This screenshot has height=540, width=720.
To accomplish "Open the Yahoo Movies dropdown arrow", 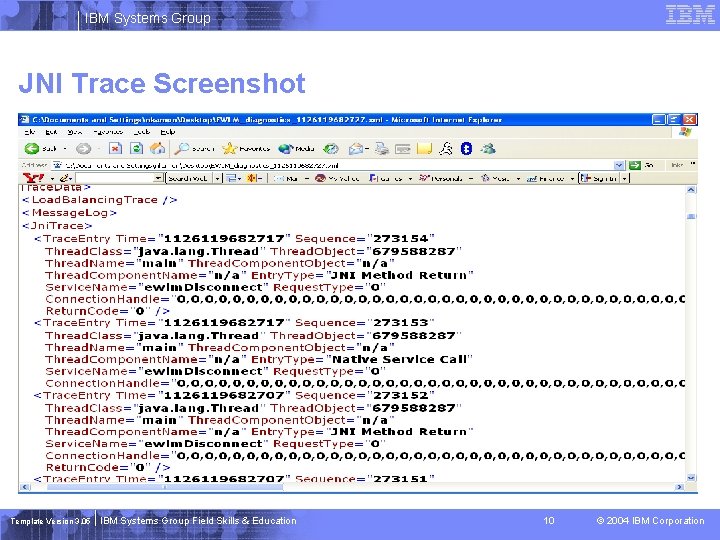I will (518, 178).
